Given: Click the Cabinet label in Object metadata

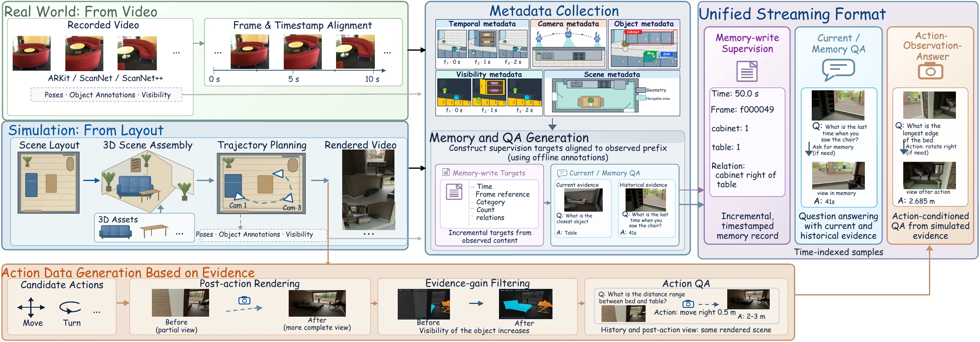Looking at the screenshot, I should [633, 32].
